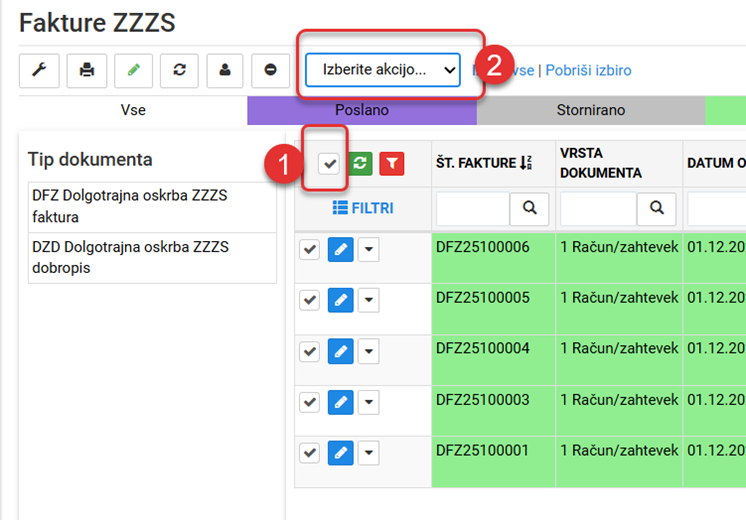Toggle checkbox for invoice DFZ25100003
This screenshot has height=520, width=746.
point(309,402)
